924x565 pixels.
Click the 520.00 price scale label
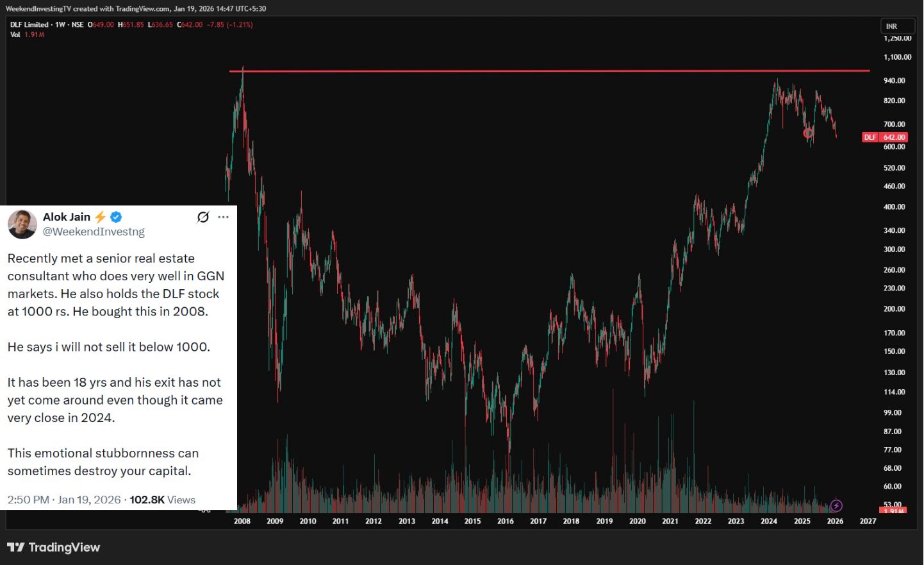895,168
